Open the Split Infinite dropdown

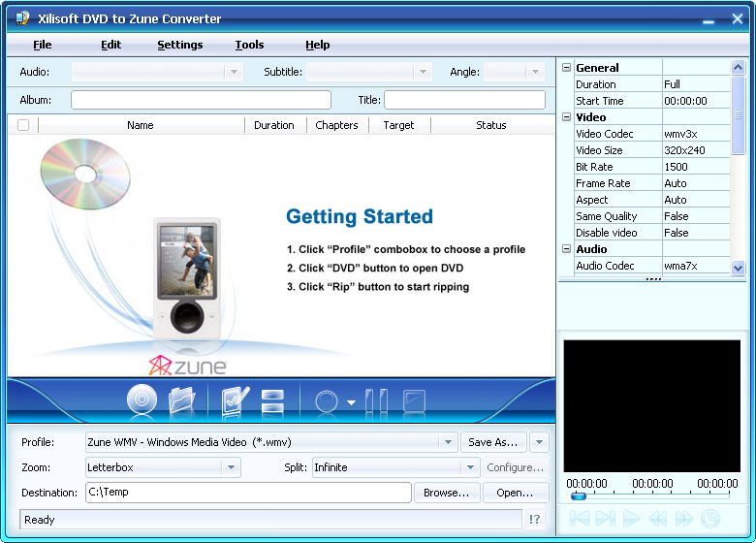click(x=395, y=467)
